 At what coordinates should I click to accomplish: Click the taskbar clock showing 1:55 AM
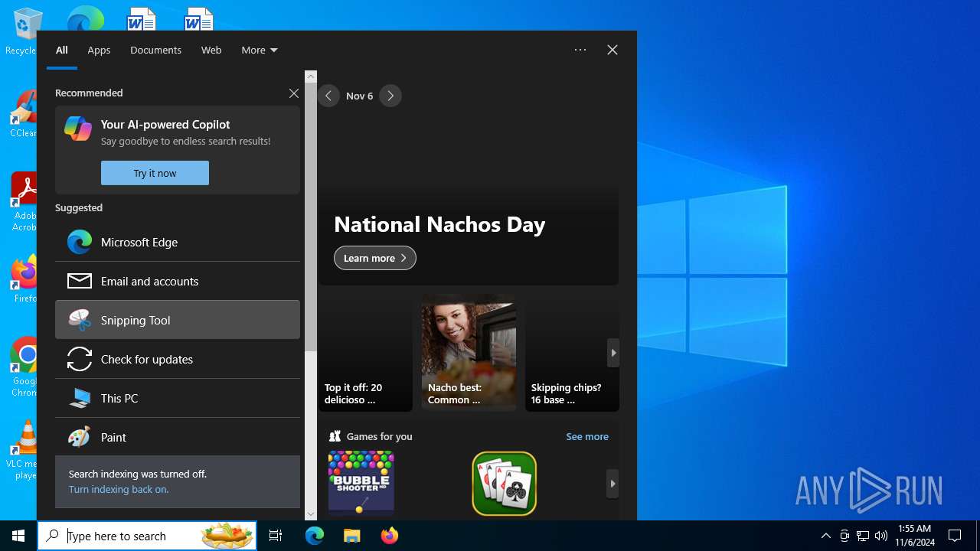[915, 536]
